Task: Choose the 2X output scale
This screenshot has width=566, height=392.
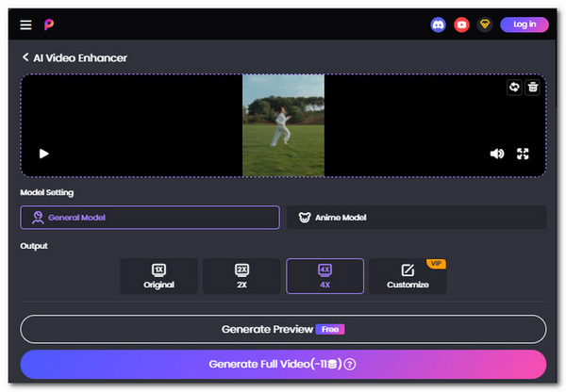Action: [241, 276]
